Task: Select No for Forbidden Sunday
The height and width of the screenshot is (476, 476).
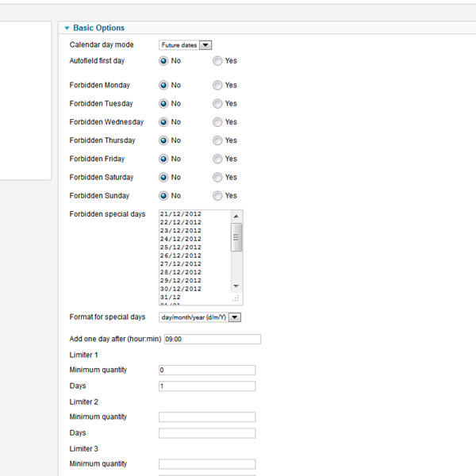Action: (x=164, y=196)
